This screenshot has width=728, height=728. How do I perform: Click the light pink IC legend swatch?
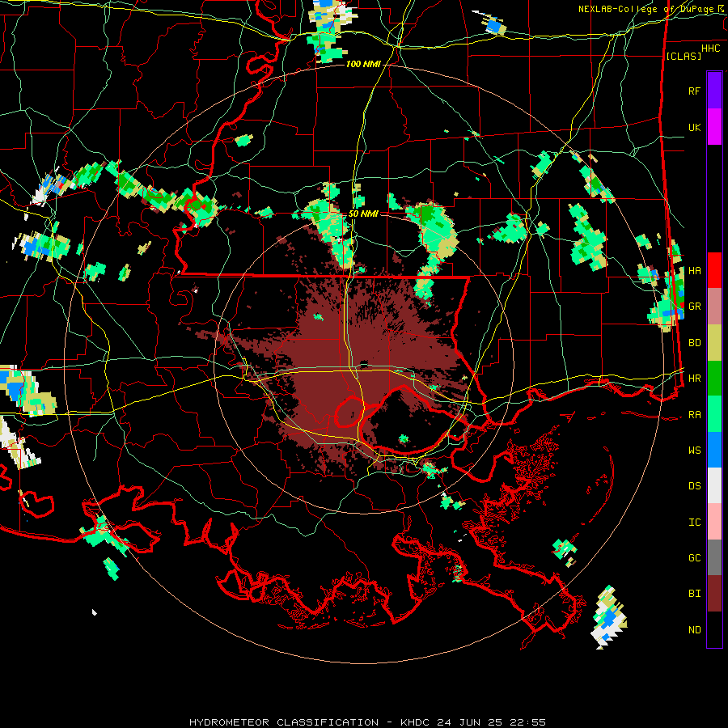tap(714, 522)
